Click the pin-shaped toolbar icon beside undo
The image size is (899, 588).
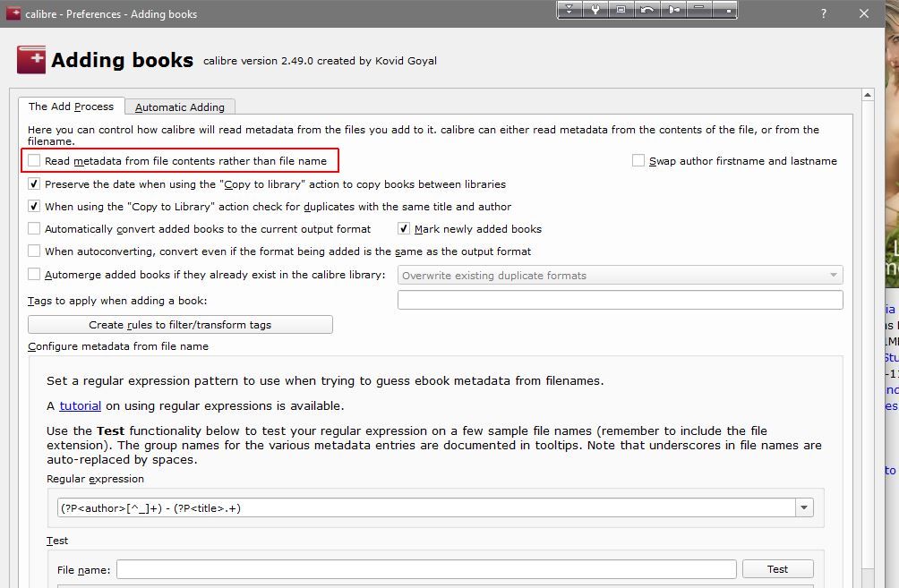tap(673, 10)
